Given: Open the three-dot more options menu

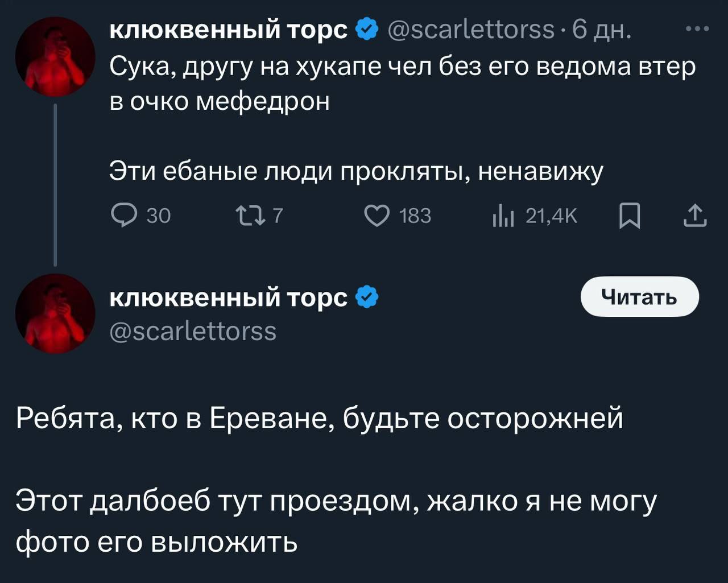Looking at the screenshot, I should (698, 28).
